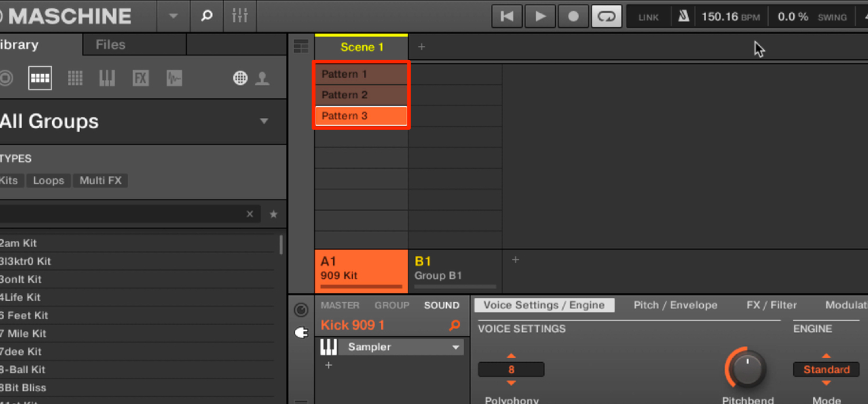The height and width of the screenshot is (404, 868).
Task: Toggle the loop button in transport
Action: point(606,16)
